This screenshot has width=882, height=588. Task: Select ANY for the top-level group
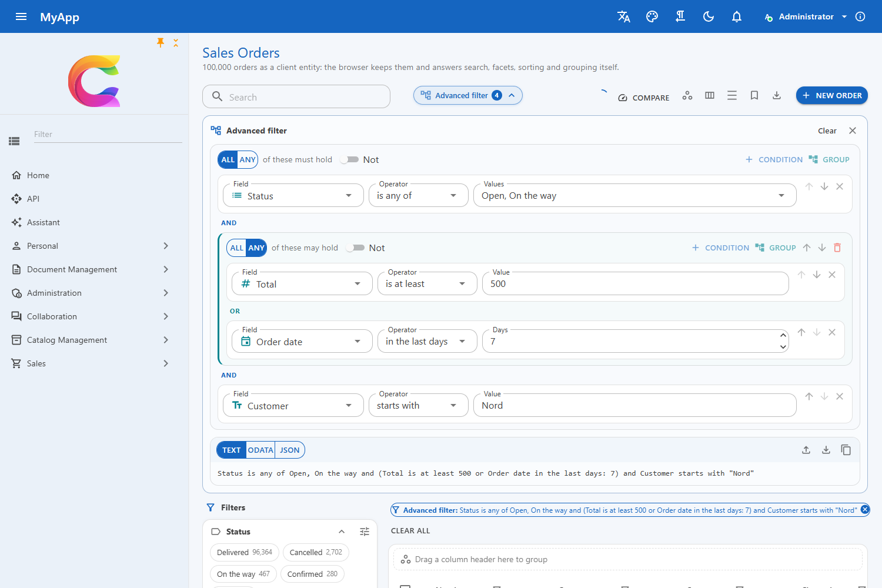(248, 159)
